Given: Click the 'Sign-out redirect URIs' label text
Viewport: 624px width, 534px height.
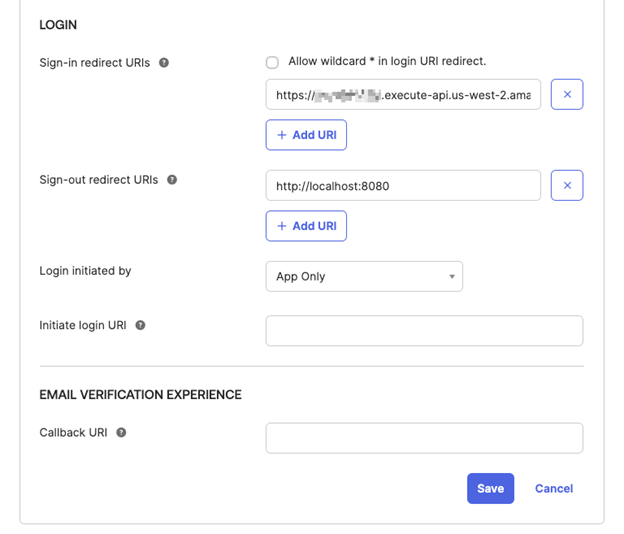Looking at the screenshot, I should (x=98, y=180).
